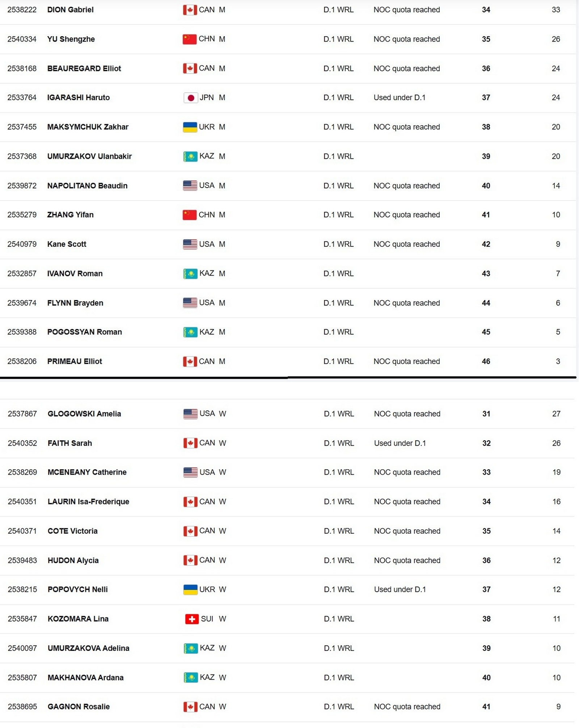The image size is (579, 728).
Task: Click Kazakhstan flag next to MAKHANOVA Ardana
Action: [x=190, y=677]
